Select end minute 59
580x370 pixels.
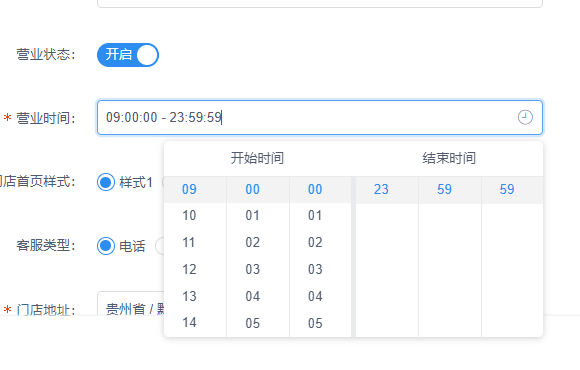point(450,189)
